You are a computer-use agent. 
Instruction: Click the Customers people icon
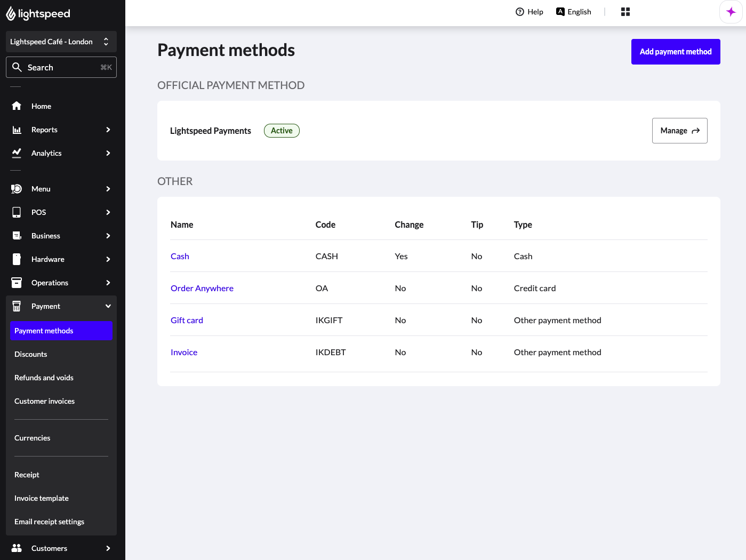17,548
